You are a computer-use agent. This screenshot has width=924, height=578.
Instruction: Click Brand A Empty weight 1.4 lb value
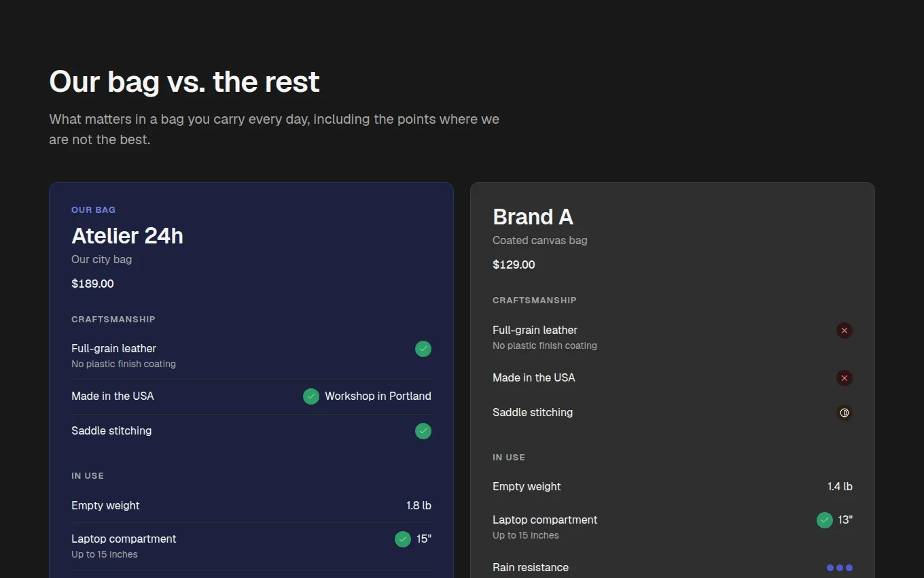840,487
